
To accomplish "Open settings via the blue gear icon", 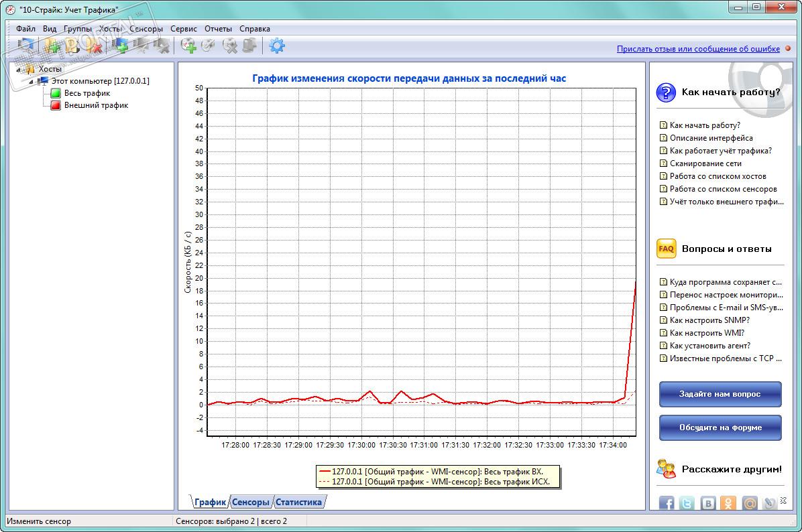I will point(277,46).
